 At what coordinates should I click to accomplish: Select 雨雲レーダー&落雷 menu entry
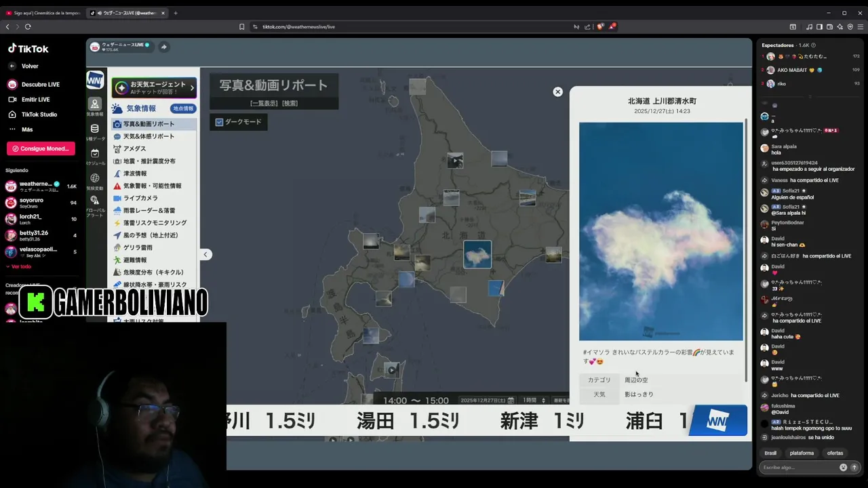tap(154, 210)
